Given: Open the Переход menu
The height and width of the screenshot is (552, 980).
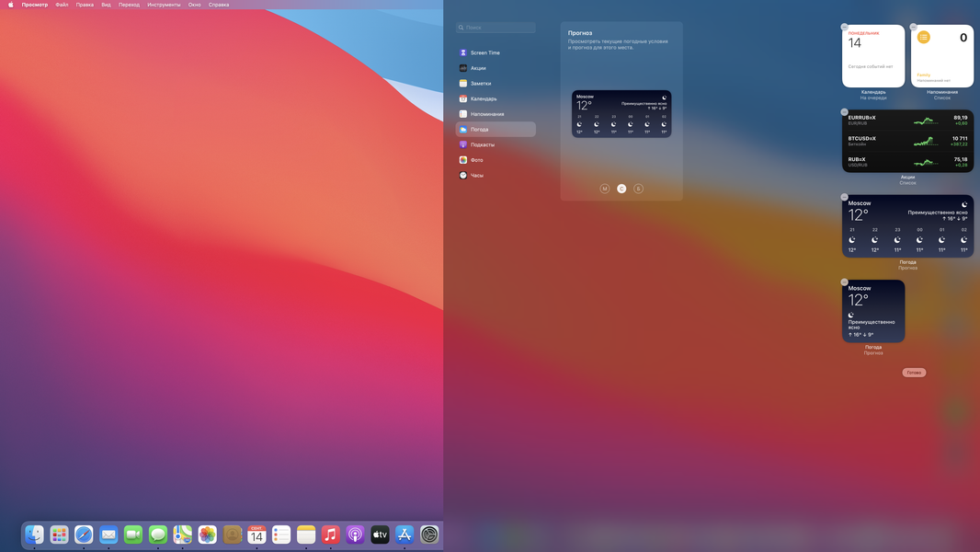Looking at the screenshot, I should 130,5.
